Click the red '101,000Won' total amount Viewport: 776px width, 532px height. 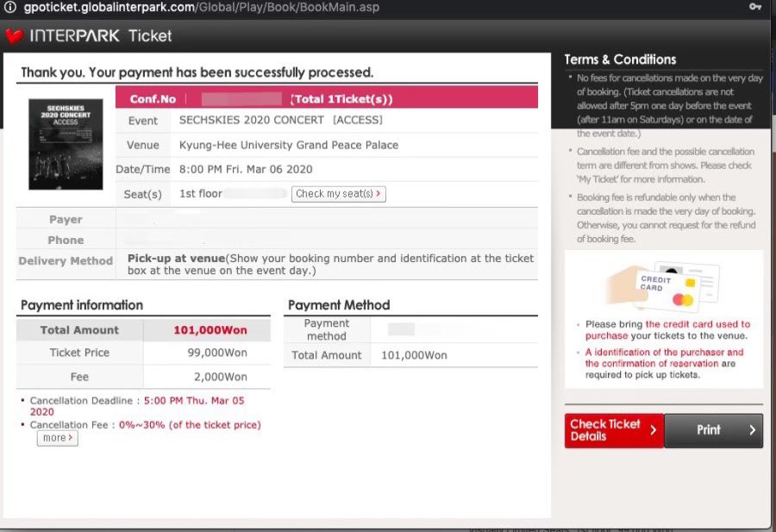[210, 330]
